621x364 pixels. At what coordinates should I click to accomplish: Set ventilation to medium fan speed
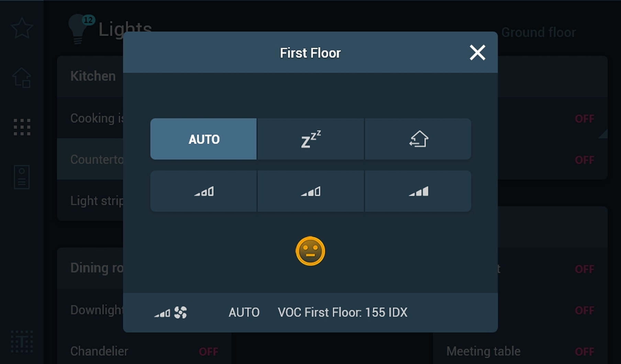[x=310, y=191]
